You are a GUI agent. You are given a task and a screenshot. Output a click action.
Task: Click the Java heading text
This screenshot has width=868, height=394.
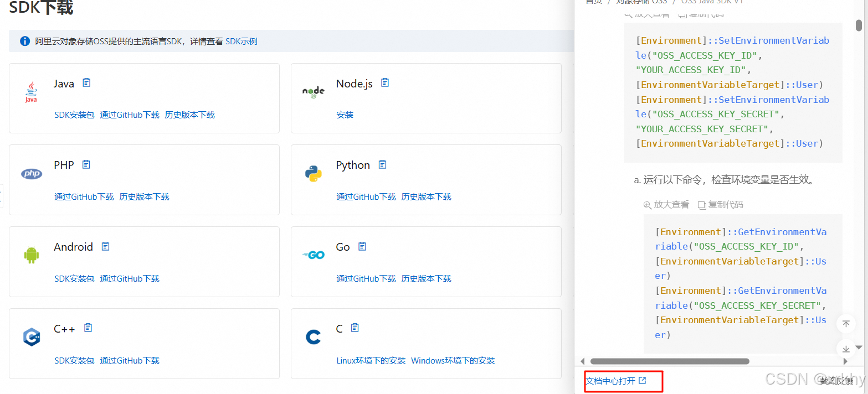click(64, 84)
